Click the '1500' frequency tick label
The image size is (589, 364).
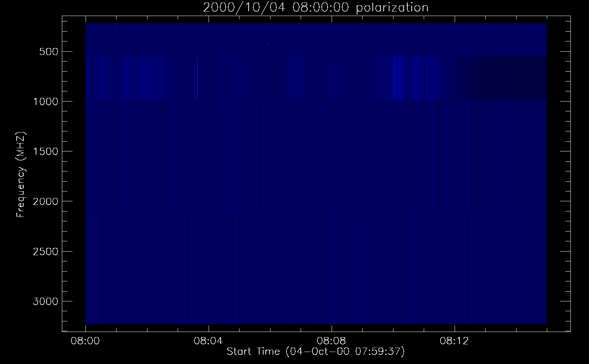45,151
